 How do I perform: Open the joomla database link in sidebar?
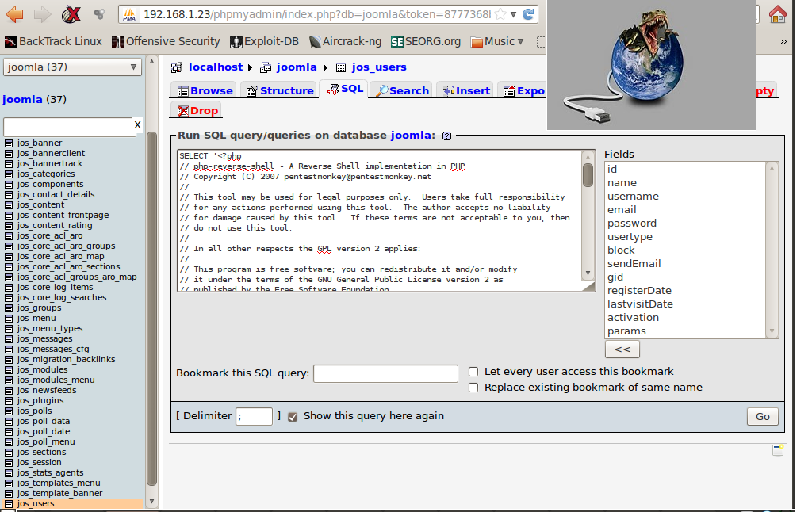tap(22, 99)
